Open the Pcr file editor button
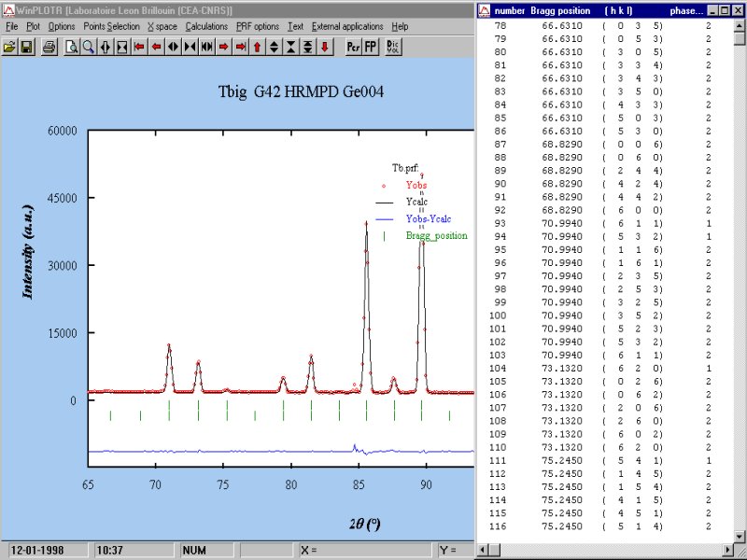This screenshot has height=560, width=747. click(x=353, y=46)
